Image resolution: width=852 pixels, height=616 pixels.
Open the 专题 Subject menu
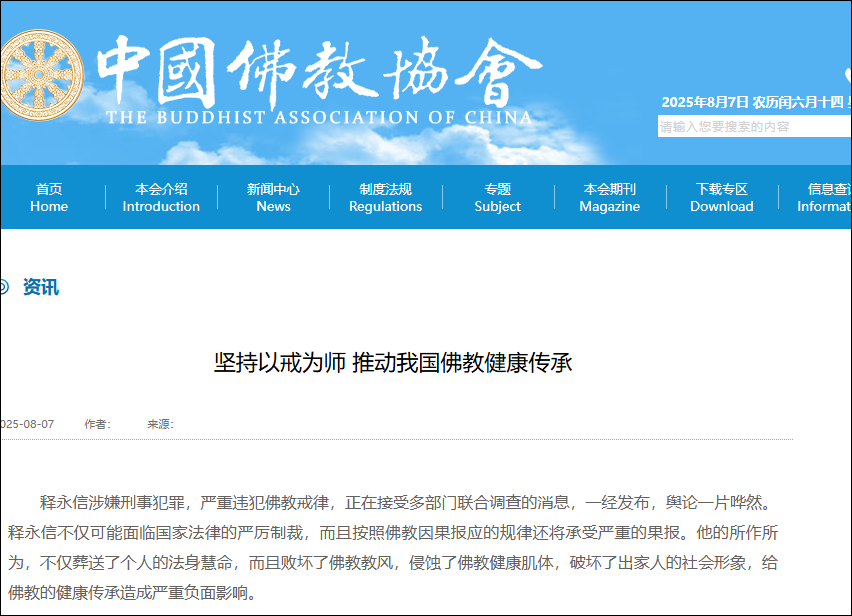[x=497, y=197]
